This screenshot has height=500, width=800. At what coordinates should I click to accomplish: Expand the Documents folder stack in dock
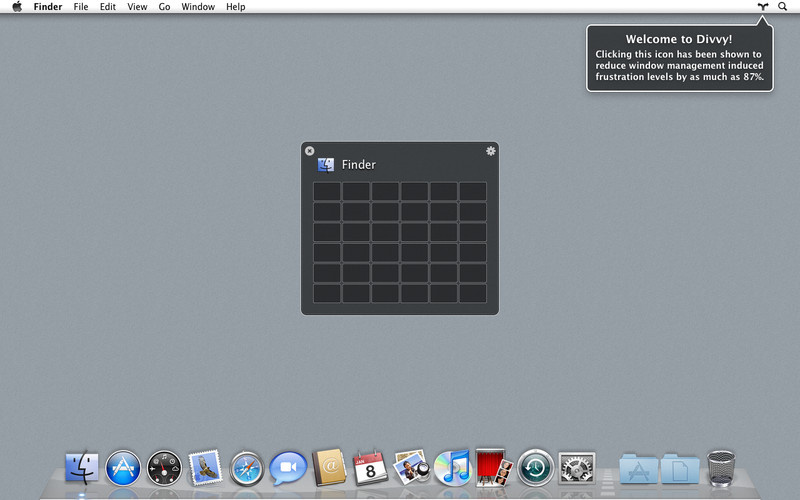[x=679, y=467]
